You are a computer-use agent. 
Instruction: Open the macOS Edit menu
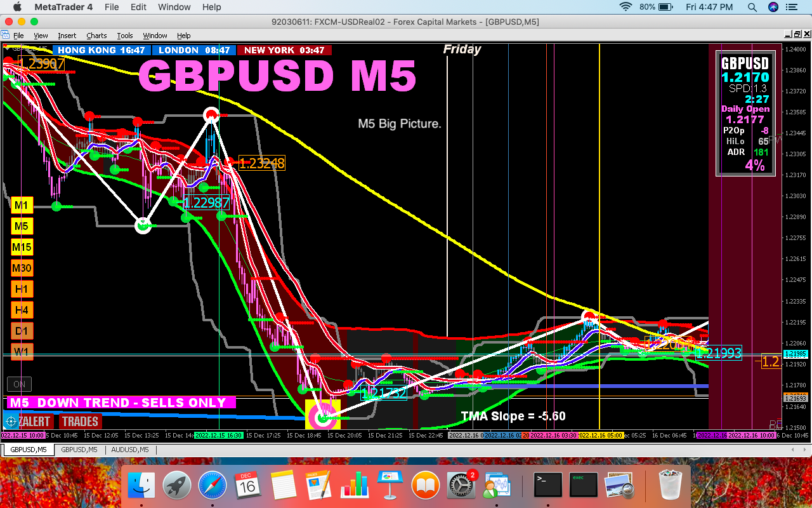point(138,7)
